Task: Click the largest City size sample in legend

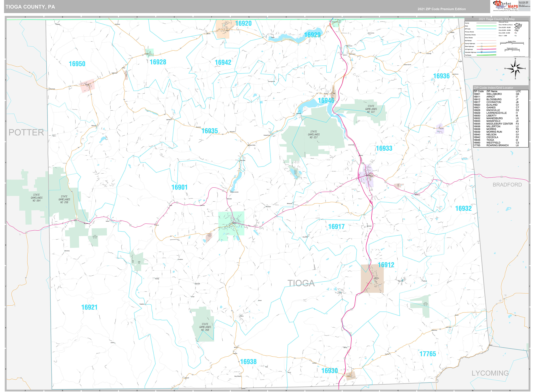Action: (518, 25)
